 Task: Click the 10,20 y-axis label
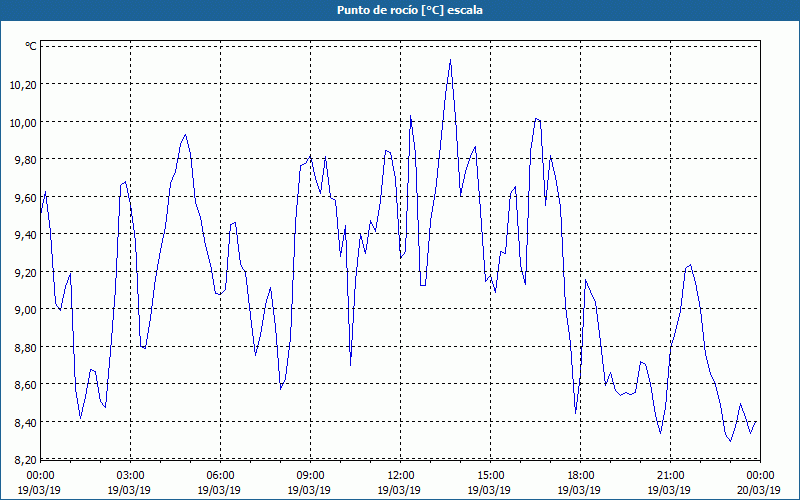23,85
